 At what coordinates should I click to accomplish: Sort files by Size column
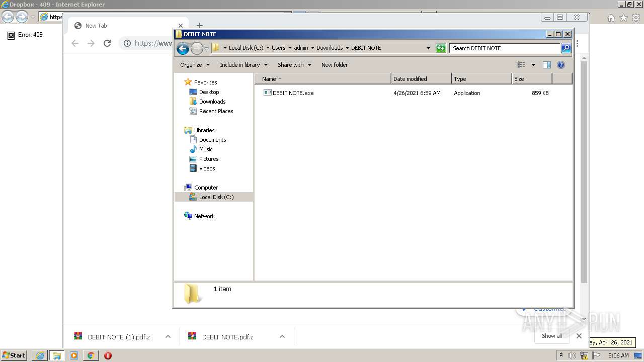[x=532, y=79]
